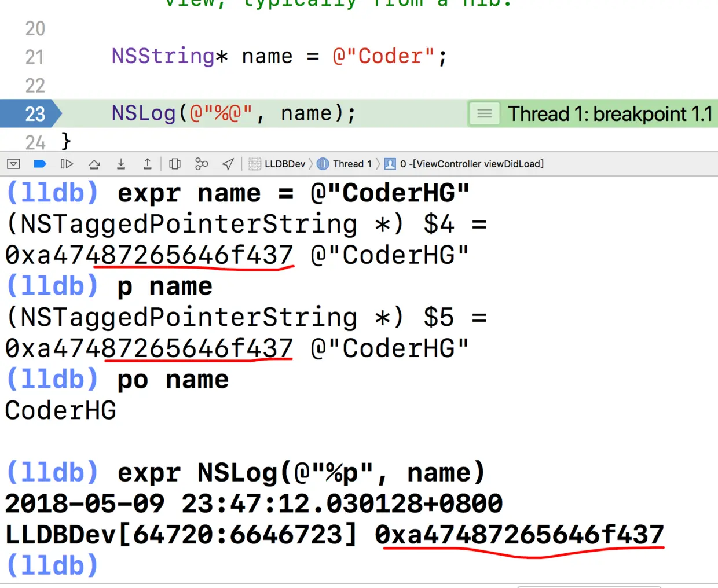Click the 'p name' command line
Viewport: 718px width, 588px height.
pyautogui.click(x=165, y=286)
